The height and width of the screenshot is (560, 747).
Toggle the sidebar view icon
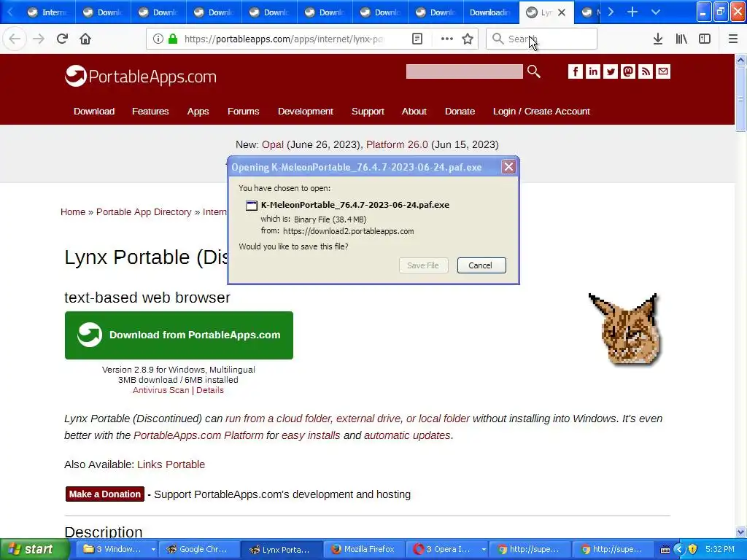coord(705,39)
